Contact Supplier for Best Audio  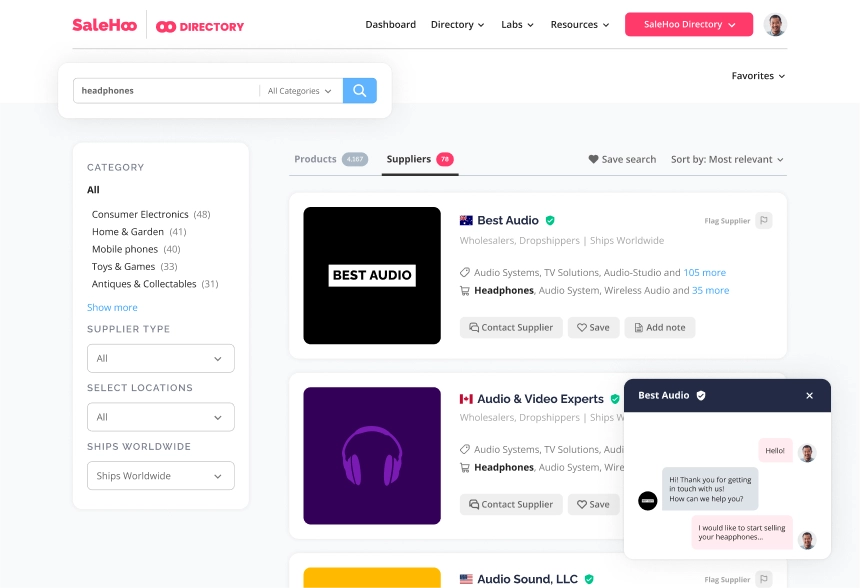click(511, 327)
